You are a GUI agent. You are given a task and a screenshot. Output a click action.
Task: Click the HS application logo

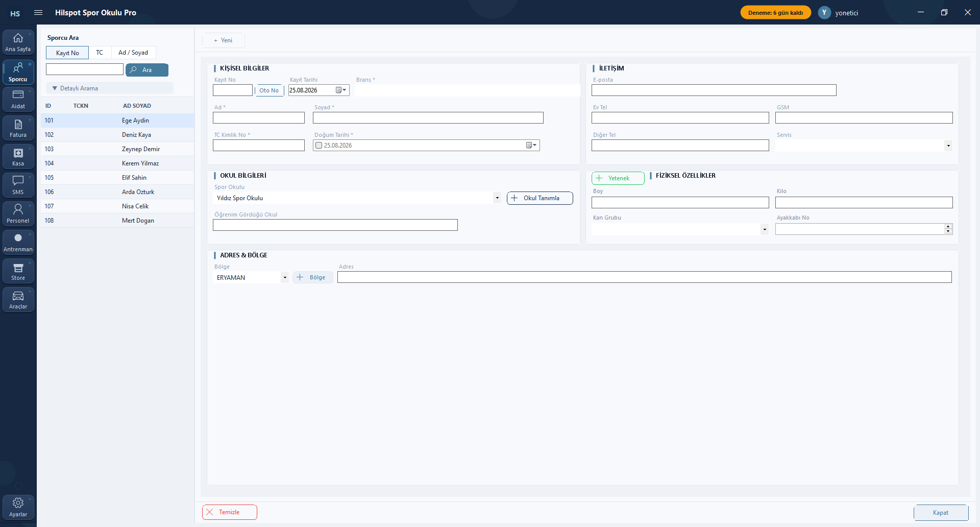click(15, 13)
